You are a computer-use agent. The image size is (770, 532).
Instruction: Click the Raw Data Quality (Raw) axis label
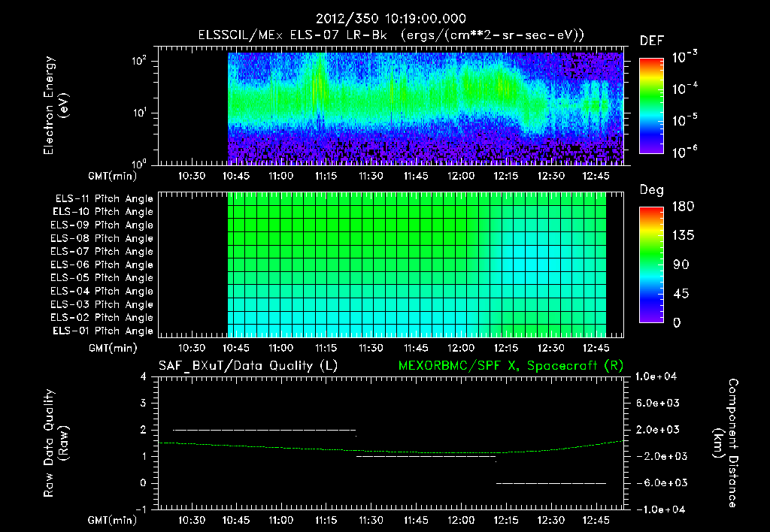coord(56,443)
